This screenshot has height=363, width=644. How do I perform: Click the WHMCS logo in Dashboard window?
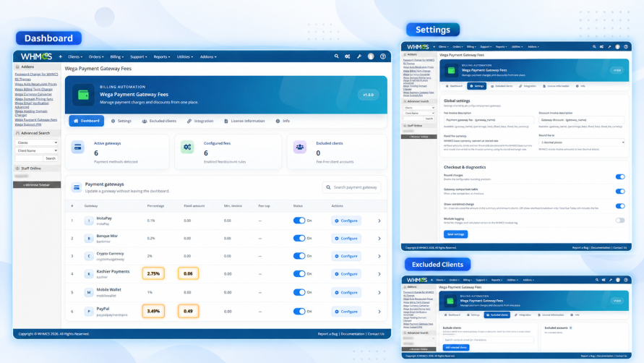click(36, 56)
